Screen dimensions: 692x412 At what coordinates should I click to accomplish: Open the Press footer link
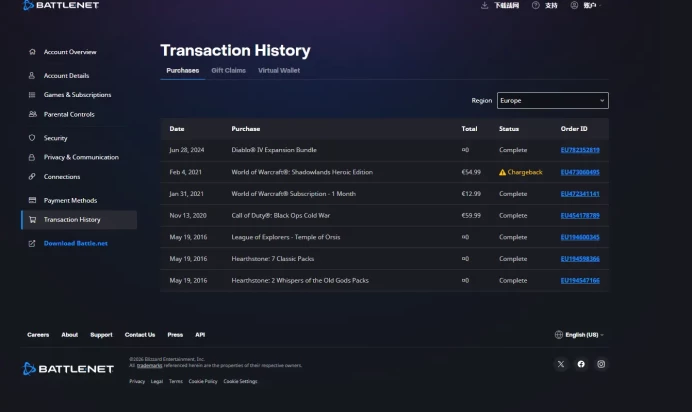(x=175, y=335)
